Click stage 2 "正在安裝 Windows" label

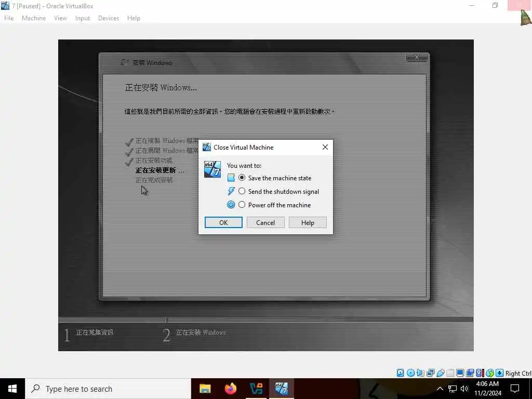[x=201, y=332]
